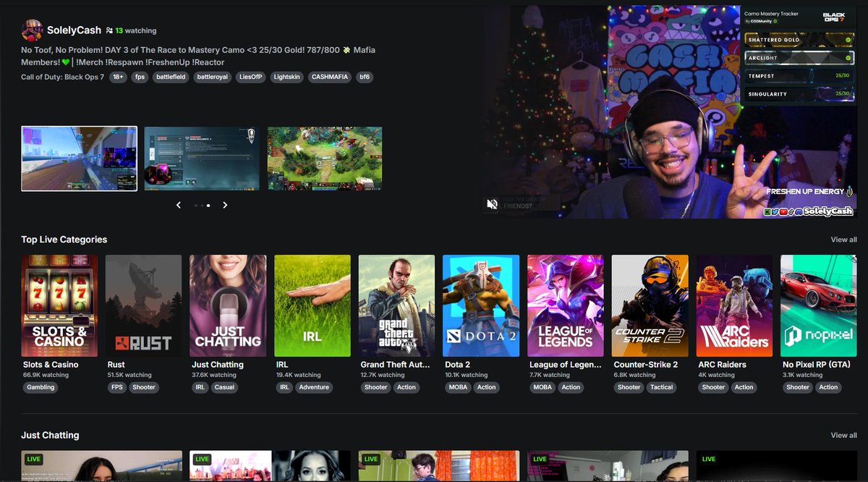Open the Slots & Casino title link
This screenshot has width=868, height=482.
pos(51,365)
